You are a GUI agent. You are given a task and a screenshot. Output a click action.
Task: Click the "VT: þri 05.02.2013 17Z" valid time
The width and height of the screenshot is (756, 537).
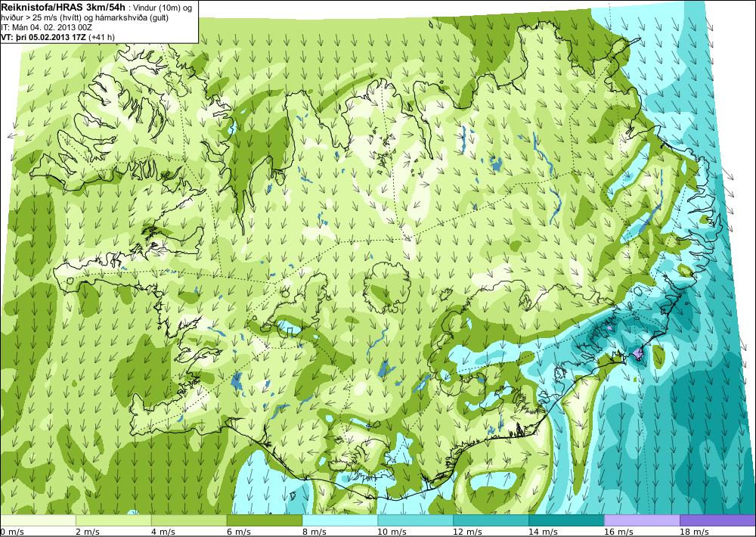(43, 37)
